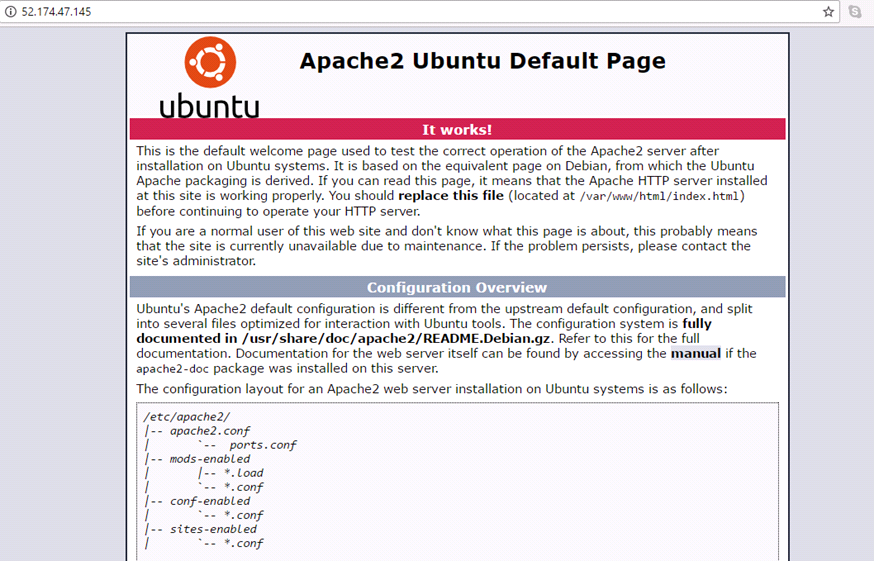
Task: Click the Ubuntu logo image
Action: click(210, 78)
